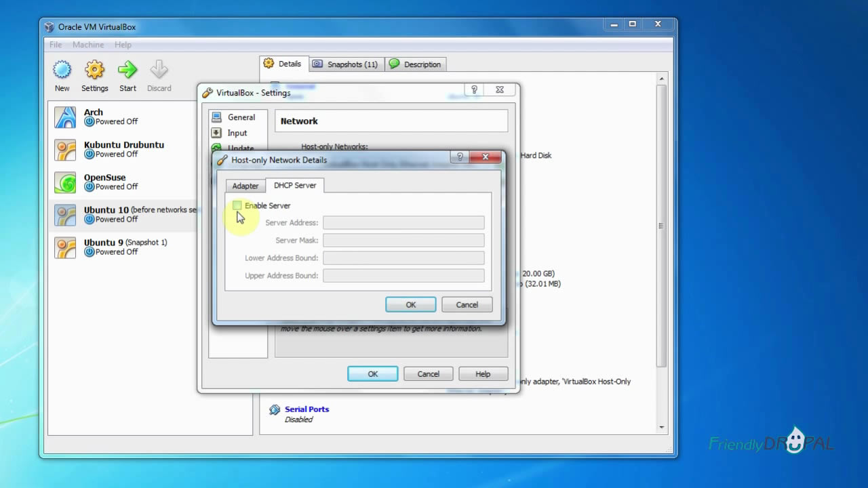Select the OpenSuse machine icon
The width and height of the screenshot is (868, 488).
[x=66, y=182]
